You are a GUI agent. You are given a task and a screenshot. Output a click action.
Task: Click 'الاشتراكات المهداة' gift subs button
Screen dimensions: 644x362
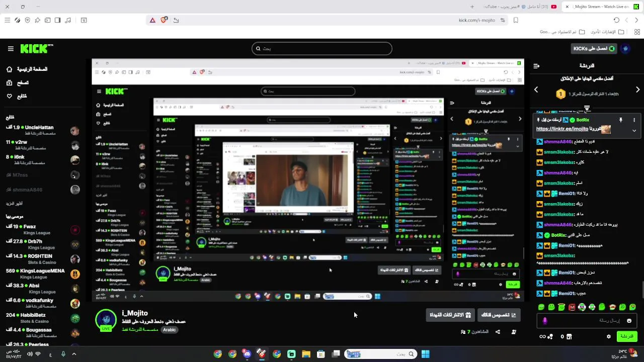[x=450, y=315]
